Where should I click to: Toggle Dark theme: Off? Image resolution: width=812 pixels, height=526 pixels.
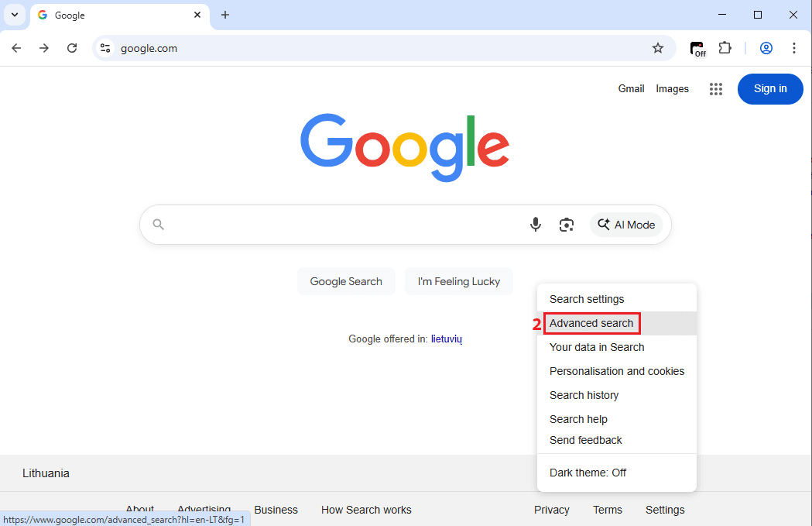coord(588,473)
